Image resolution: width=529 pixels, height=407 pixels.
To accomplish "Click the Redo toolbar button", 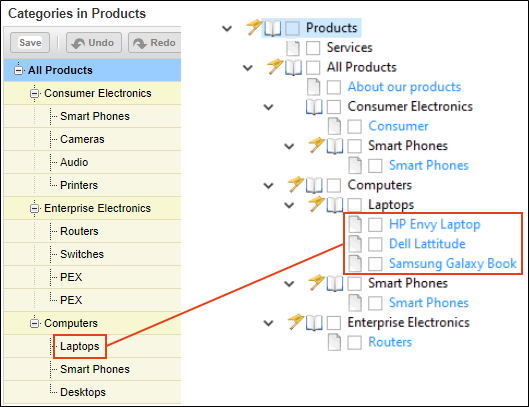I will pos(155,43).
